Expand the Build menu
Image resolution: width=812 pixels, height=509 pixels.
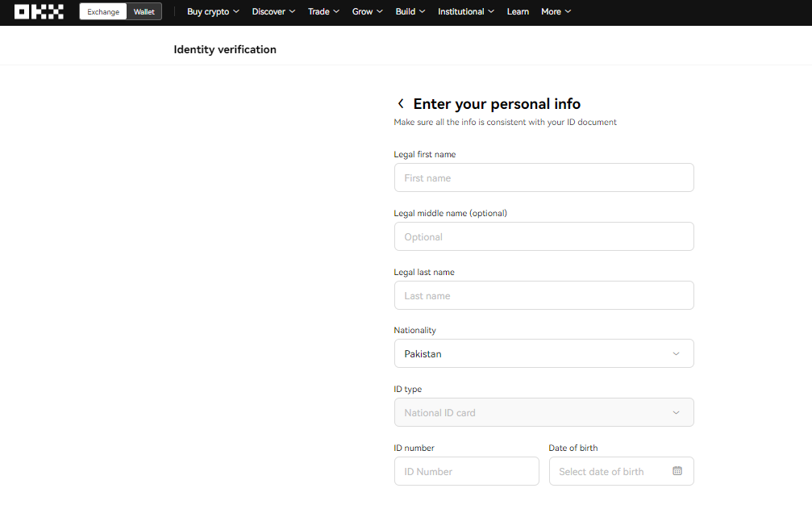[410, 11]
